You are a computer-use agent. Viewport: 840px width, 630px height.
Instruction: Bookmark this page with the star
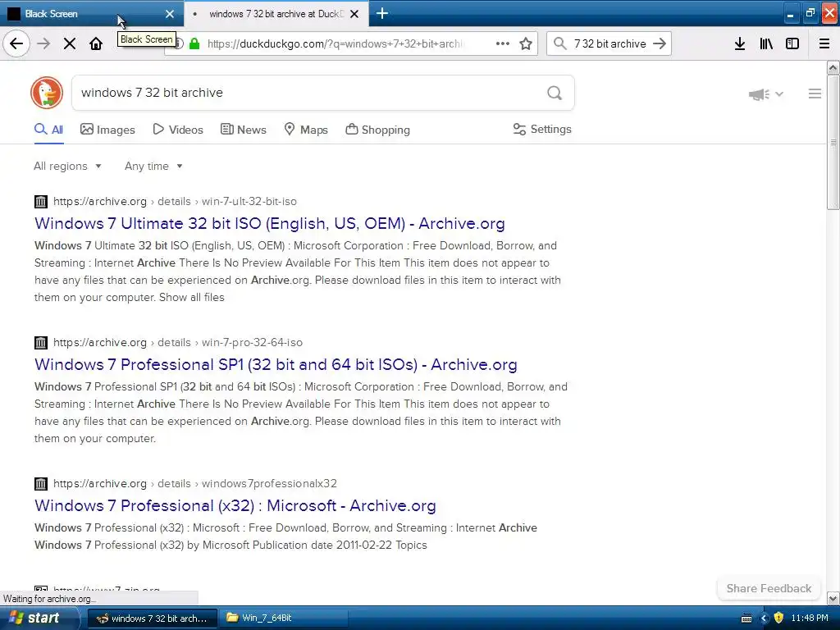point(526,43)
